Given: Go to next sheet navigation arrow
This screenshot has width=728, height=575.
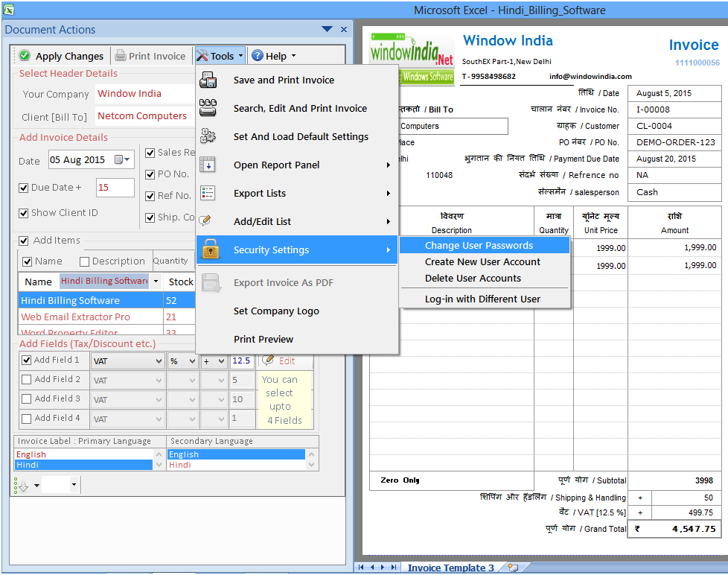Looking at the screenshot, I should coord(383,567).
